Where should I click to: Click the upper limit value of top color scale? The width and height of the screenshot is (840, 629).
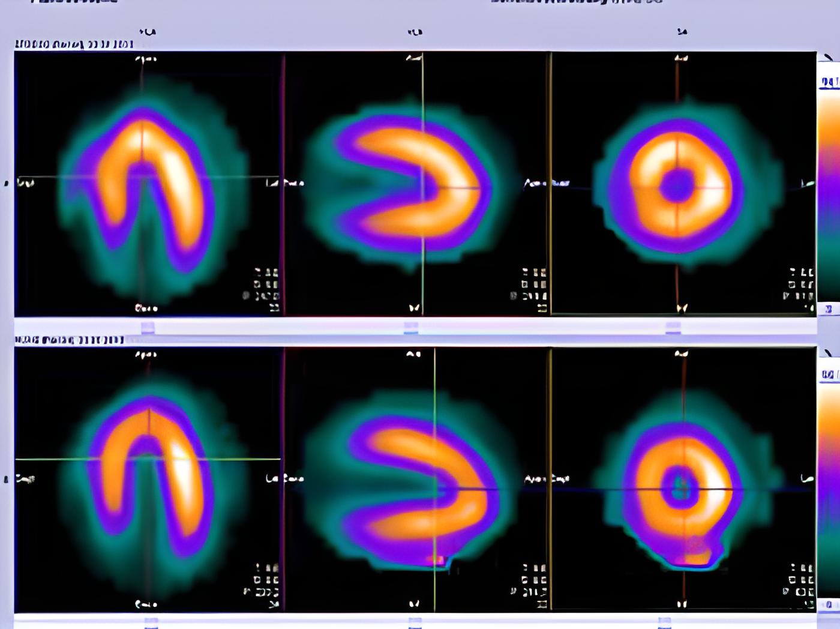829,82
